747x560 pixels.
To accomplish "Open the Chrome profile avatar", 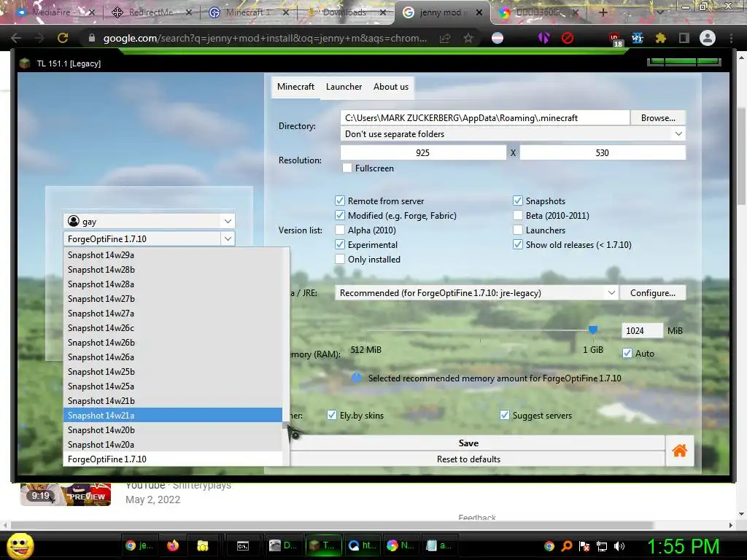I will (707, 38).
